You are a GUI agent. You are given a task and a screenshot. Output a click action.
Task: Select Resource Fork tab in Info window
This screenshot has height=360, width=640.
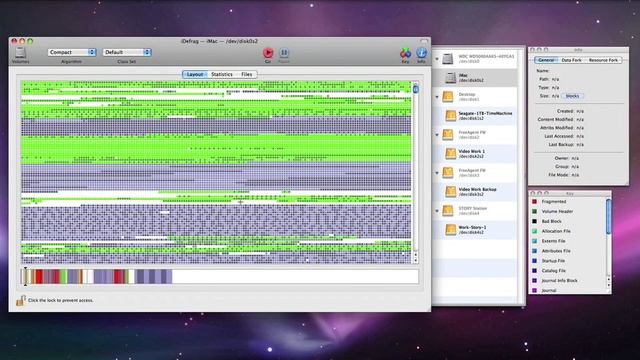click(x=603, y=60)
